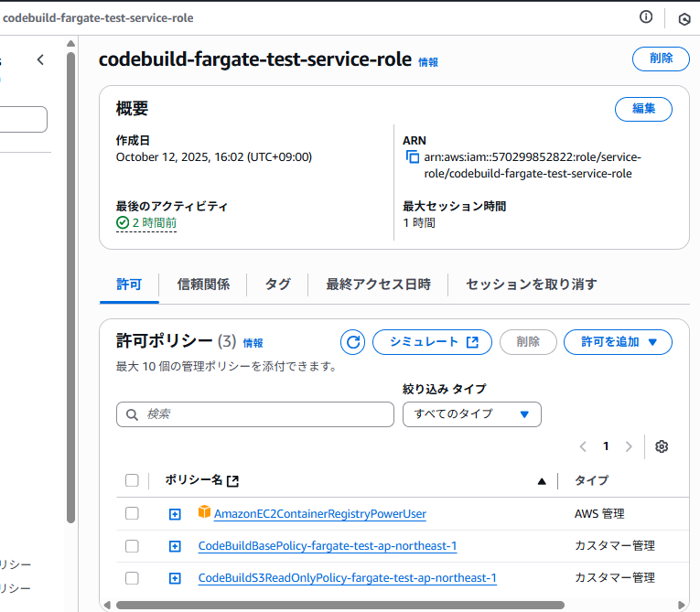Click the orange AWS managed policy box icon
Viewport: 700px width, 612px height.
204,511
